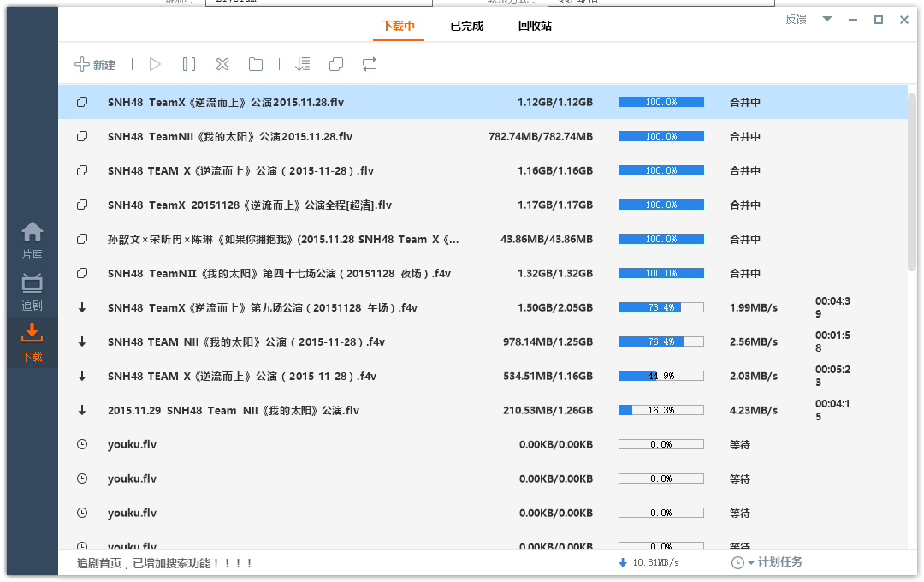Click the 76.4% progress bar
924x582 pixels.
[x=661, y=341]
